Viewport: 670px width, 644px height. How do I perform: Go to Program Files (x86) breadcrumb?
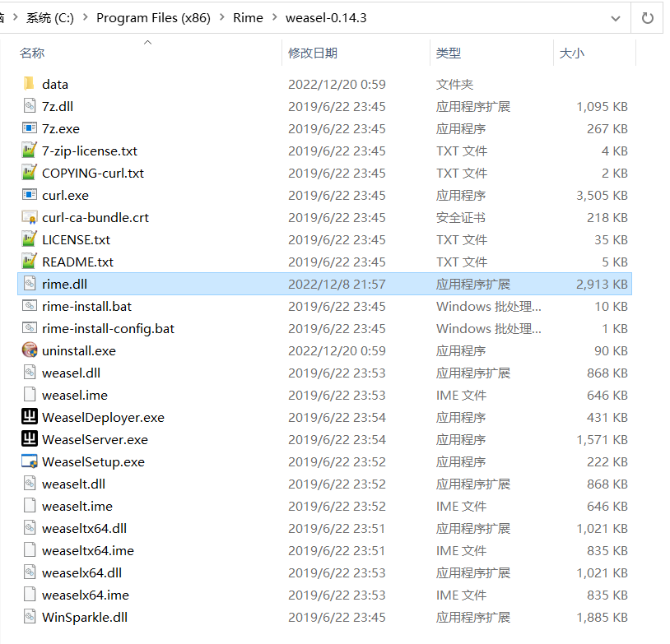(x=153, y=18)
